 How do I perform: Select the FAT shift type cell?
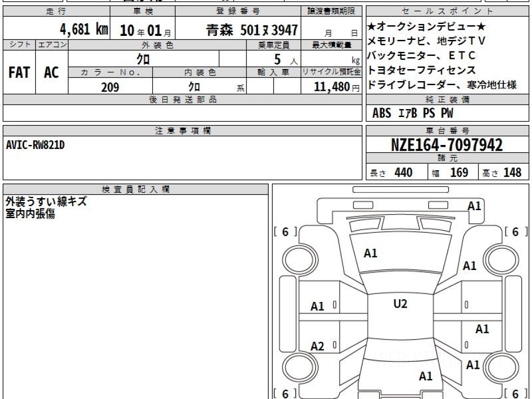coord(19,72)
